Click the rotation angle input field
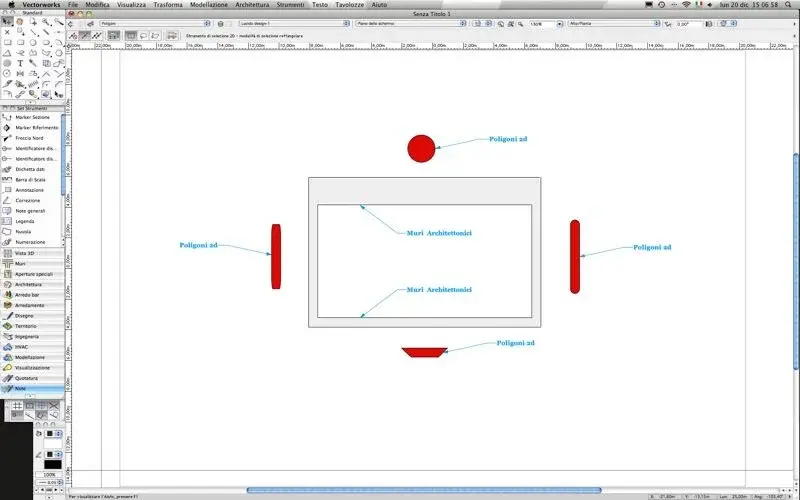This screenshot has width=800, height=500. [689, 24]
